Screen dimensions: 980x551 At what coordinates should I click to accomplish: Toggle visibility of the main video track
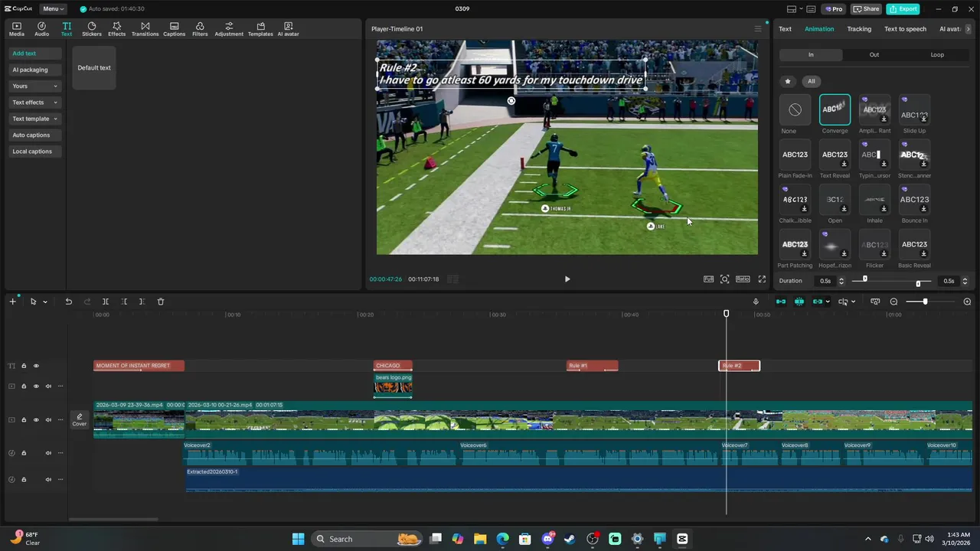pos(36,419)
